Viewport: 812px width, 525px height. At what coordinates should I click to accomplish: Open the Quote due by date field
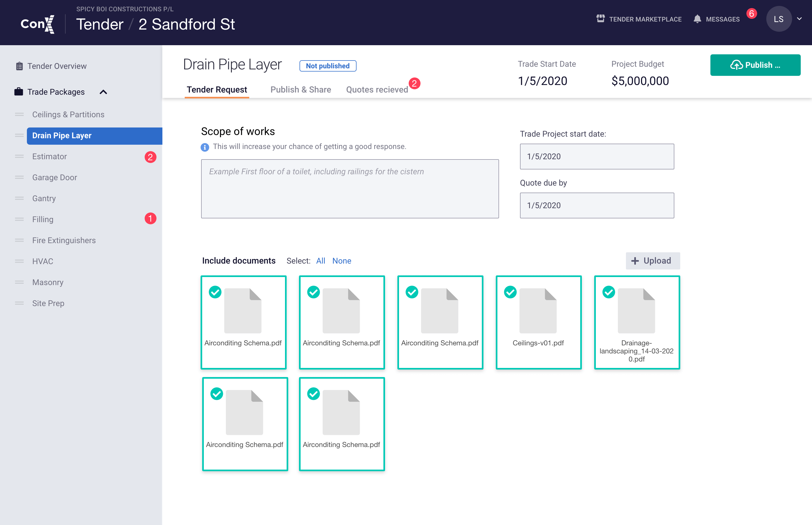[597, 205]
